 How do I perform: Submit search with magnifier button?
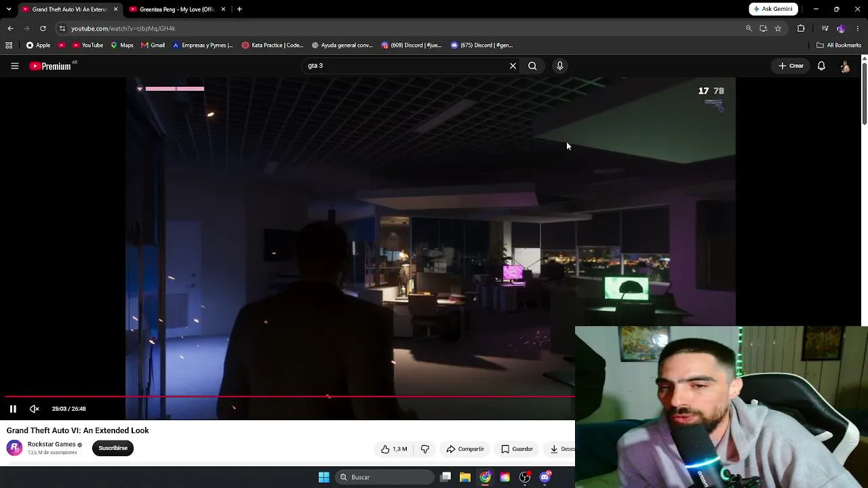coord(532,66)
